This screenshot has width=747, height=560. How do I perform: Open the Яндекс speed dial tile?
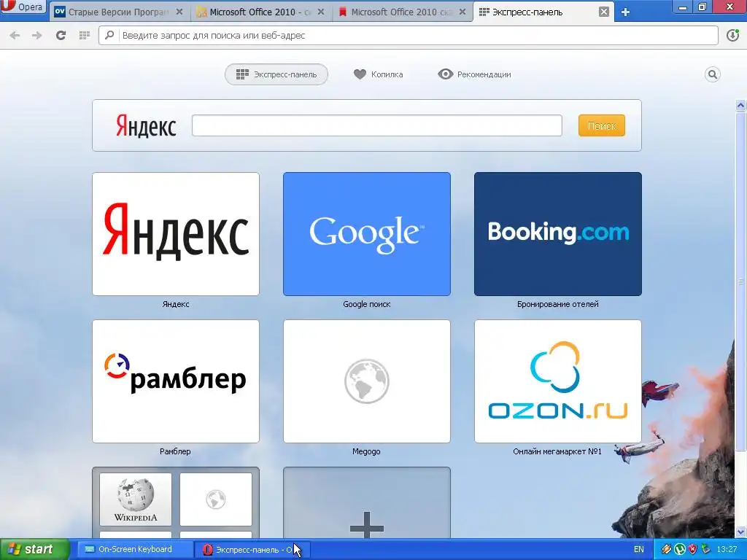coord(176,234)
